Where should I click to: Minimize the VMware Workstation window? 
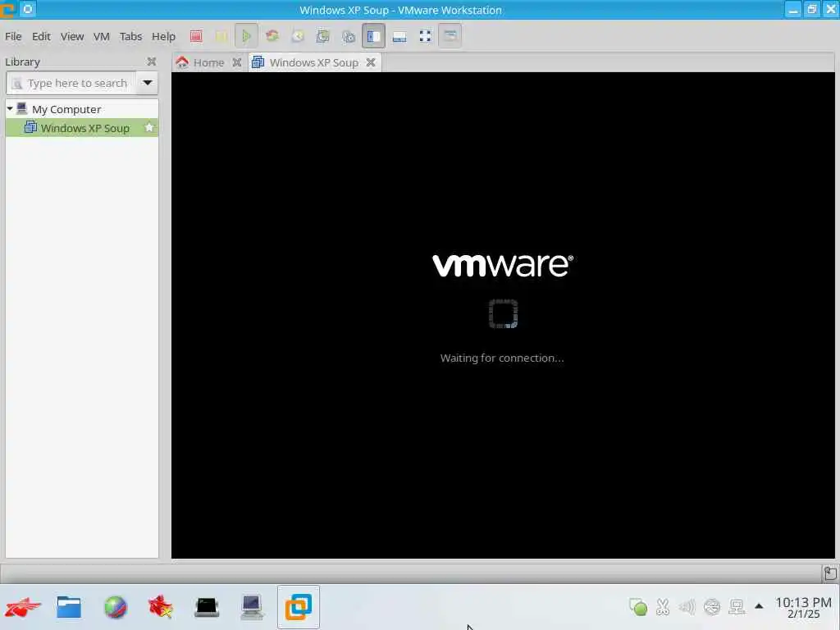793,10
